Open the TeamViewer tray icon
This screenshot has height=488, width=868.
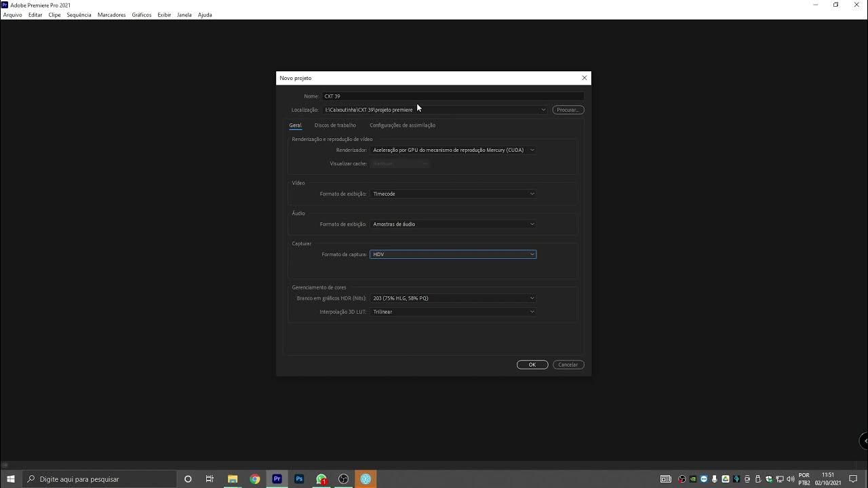click(x=703, y=479)
